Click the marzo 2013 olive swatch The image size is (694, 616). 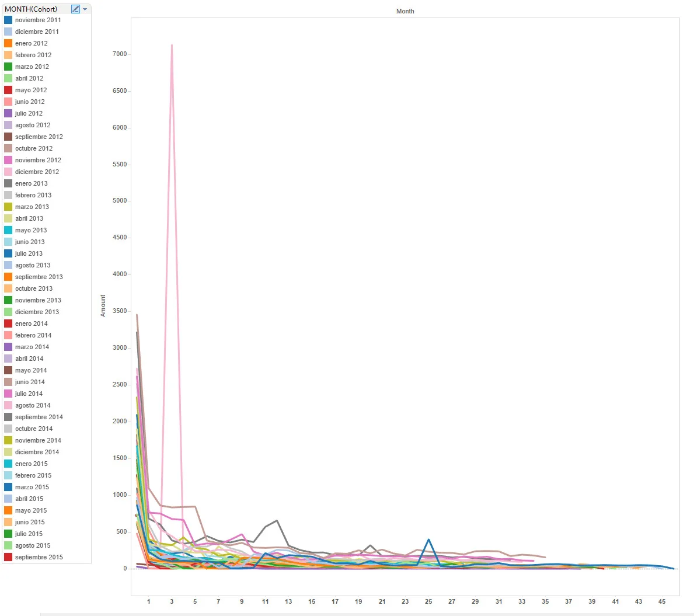(8, 207)
